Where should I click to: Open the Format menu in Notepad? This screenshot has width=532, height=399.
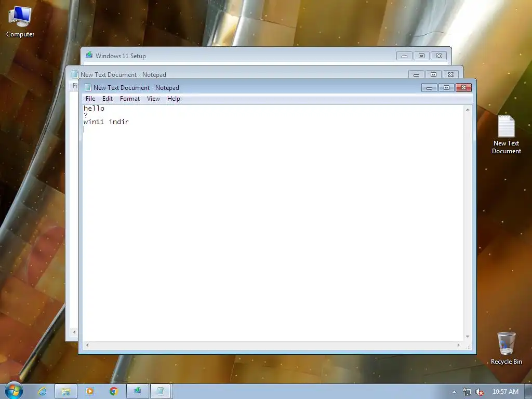point(129,99)
